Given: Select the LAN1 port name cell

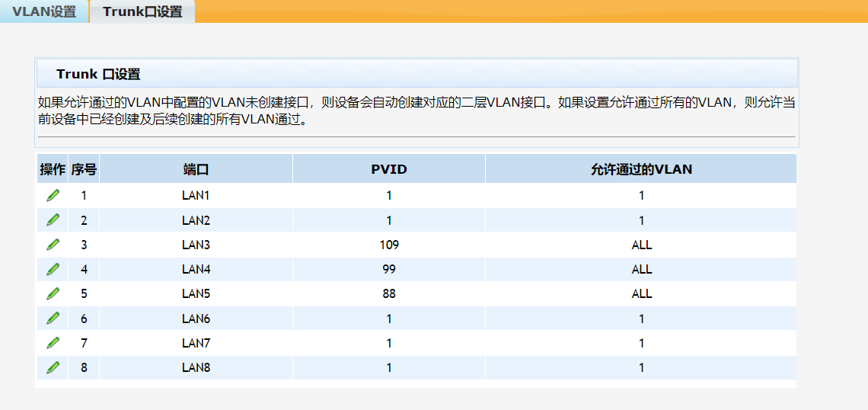Looking at the screenshot, I should 196,196.
